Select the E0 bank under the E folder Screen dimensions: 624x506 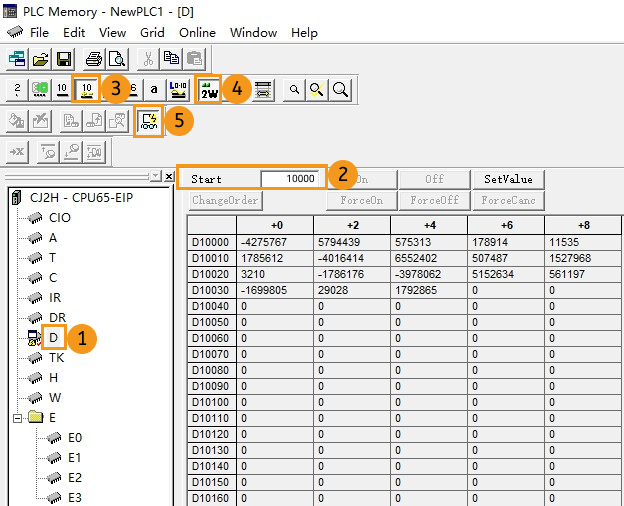[75, 437]
